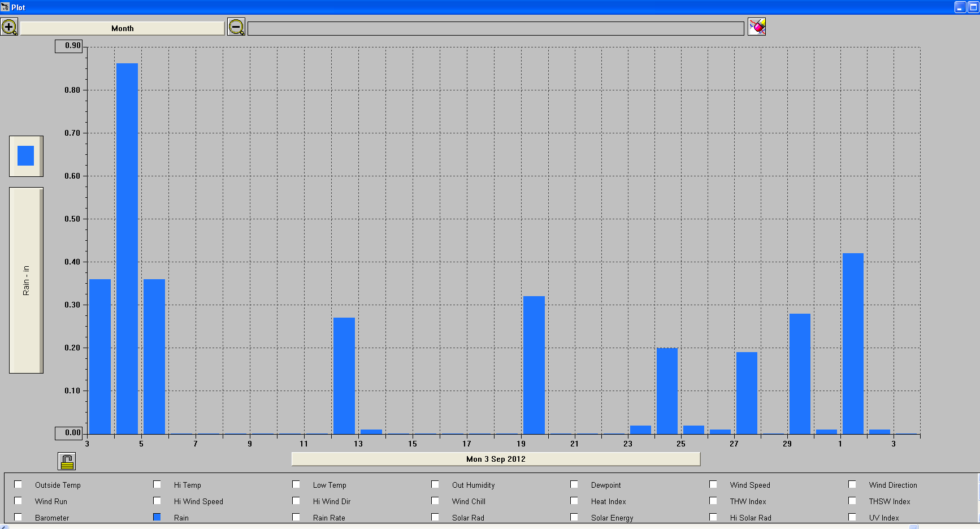Click the pink marker icon in toolbar
Image resolution: width=980 pixels, height=529 pixels.
pyautogui.click(x=757, y=27)
